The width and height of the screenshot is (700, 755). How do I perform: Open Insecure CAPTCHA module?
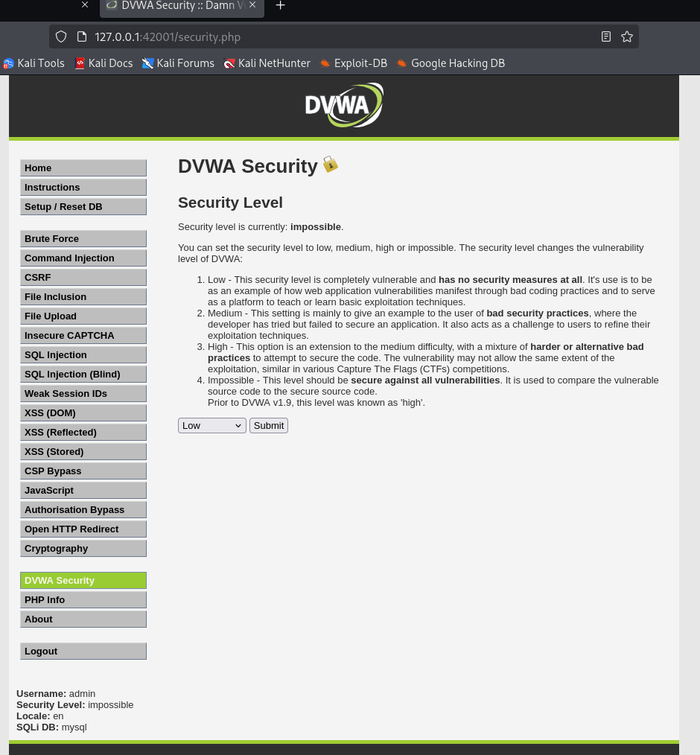tap(83, 336)
